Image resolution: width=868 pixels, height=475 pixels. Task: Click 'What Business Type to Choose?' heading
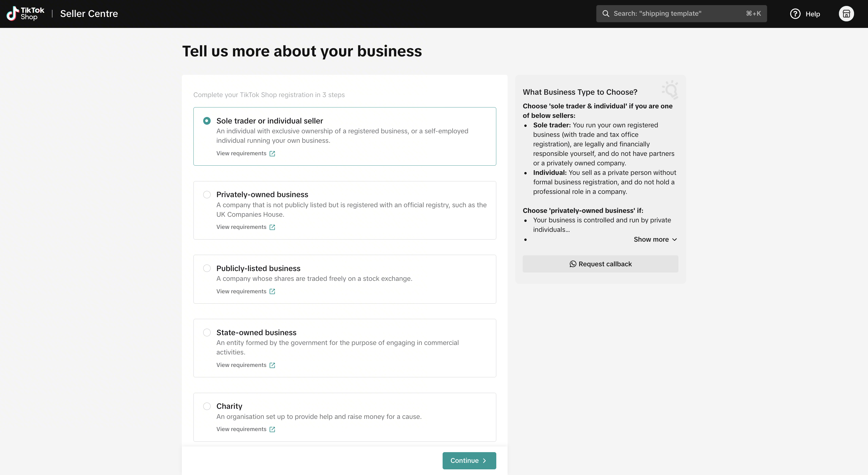(580, 92)
